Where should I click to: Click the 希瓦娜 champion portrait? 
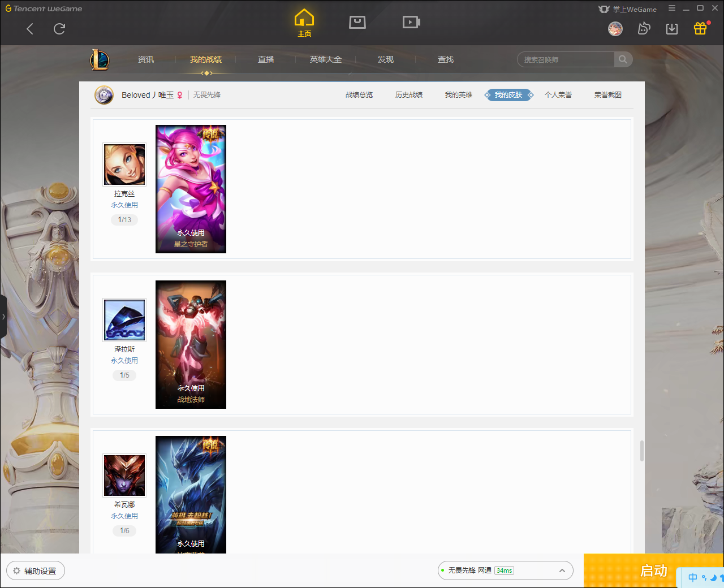click(x=124, y=475)
